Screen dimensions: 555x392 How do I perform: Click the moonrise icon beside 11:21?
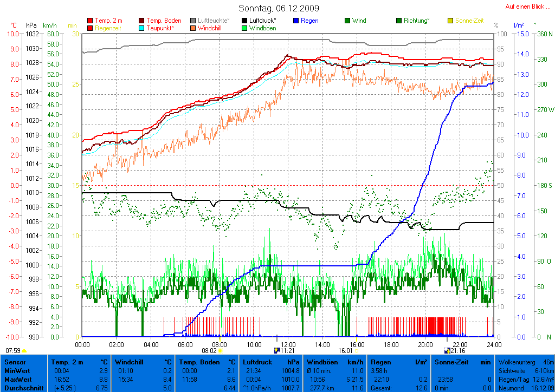pos(277,351)
